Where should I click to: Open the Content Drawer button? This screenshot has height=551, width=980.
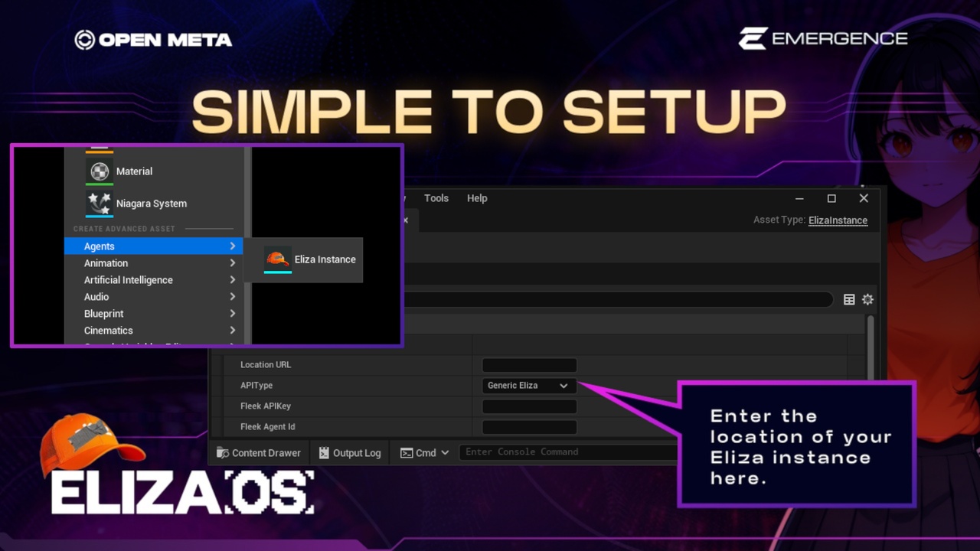(x=259, y=453)
